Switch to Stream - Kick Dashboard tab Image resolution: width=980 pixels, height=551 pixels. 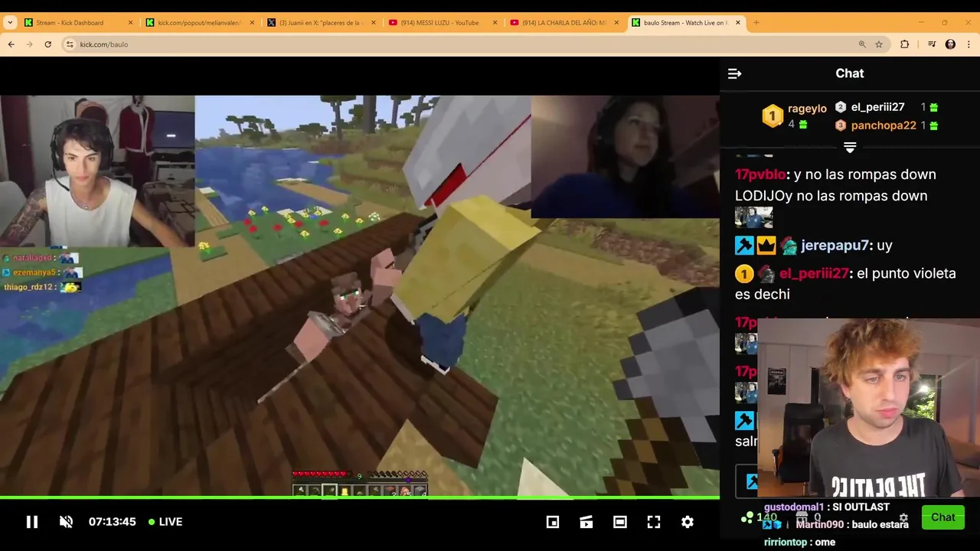tap(77, 22)
